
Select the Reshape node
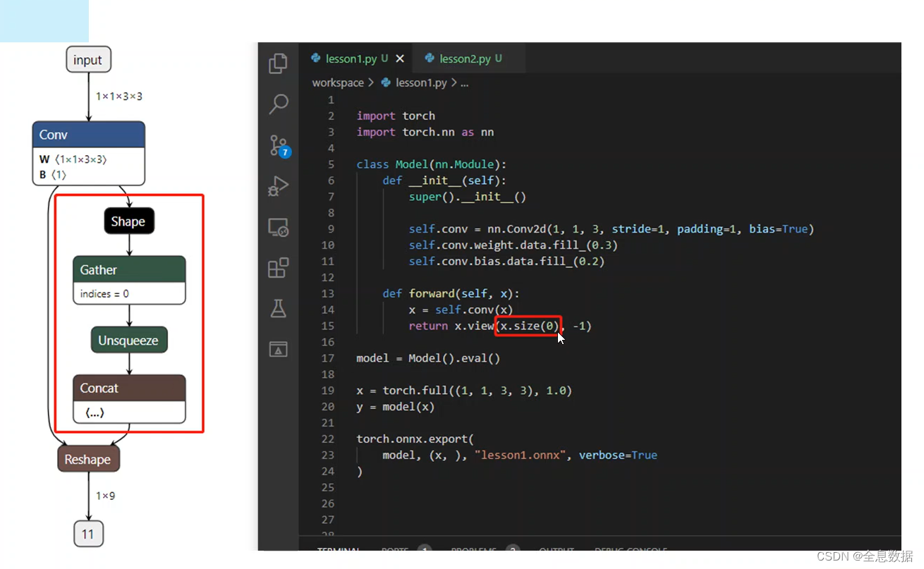point(88,460)
